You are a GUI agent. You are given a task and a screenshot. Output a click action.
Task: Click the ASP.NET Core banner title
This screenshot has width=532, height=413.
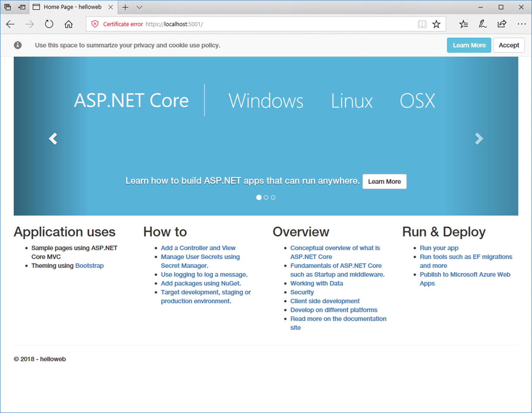pos(131,100)
